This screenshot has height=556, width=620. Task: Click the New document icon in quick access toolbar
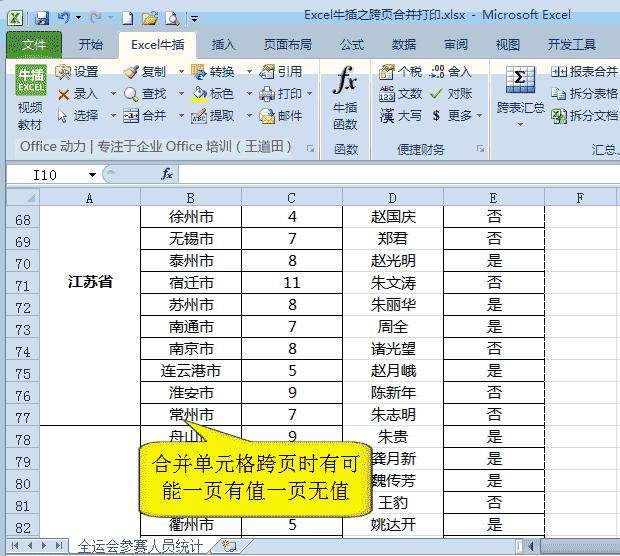tap(127, 18)
